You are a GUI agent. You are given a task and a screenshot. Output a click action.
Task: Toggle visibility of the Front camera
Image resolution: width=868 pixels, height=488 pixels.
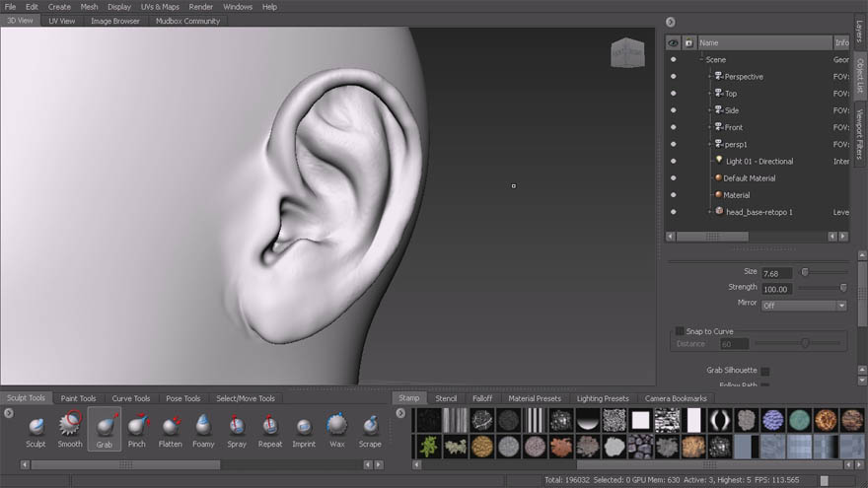click(x=673, y=127)
